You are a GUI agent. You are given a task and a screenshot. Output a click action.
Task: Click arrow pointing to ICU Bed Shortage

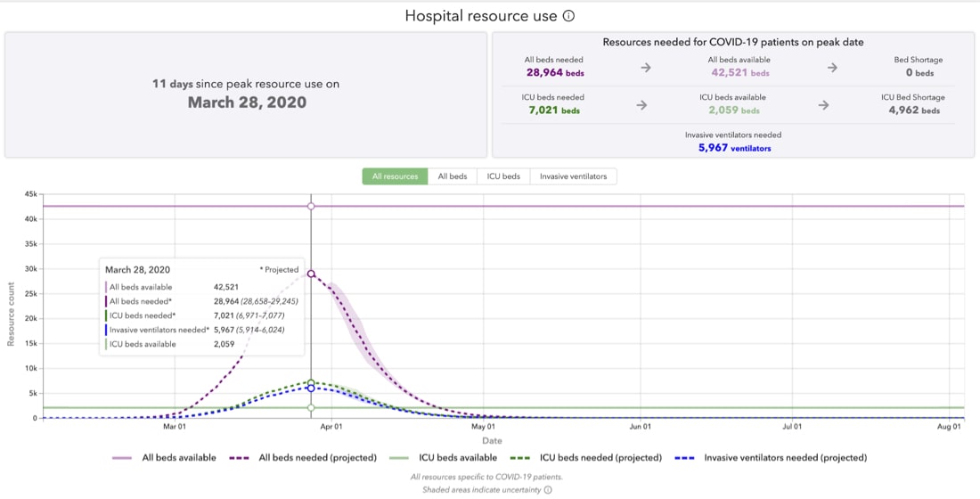click(x=823, y=105)
